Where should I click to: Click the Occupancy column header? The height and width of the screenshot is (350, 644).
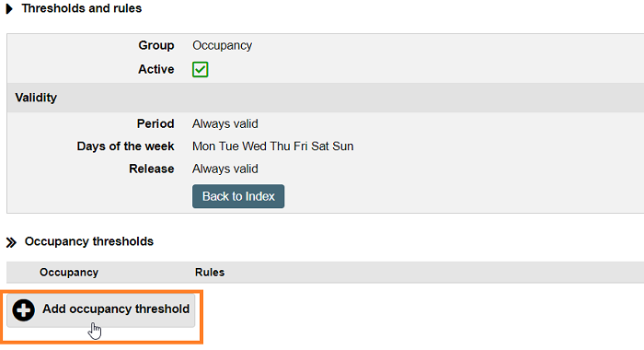tap(69, 273)
